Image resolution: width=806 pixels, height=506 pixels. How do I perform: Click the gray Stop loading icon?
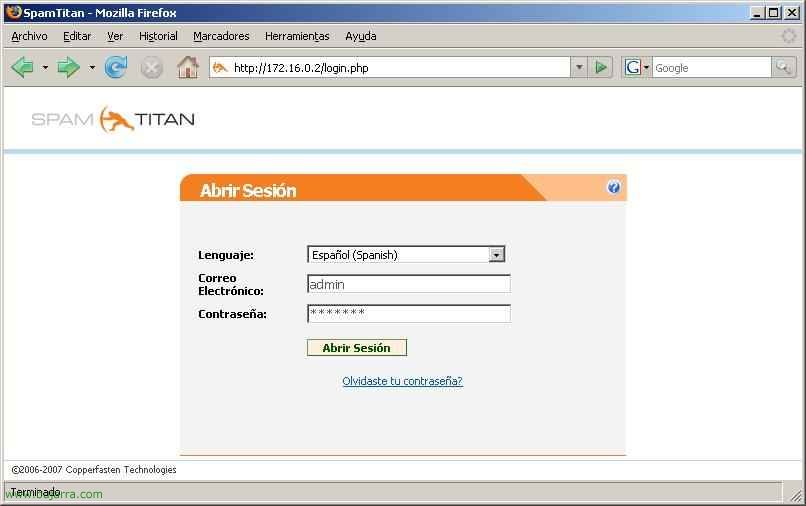click(152, 68)
